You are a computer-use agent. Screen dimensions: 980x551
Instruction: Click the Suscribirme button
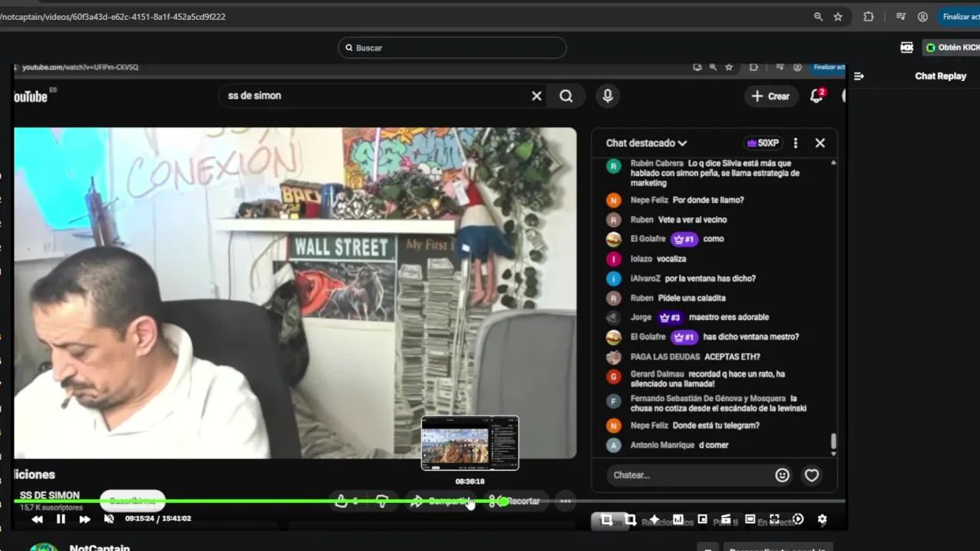133,501
